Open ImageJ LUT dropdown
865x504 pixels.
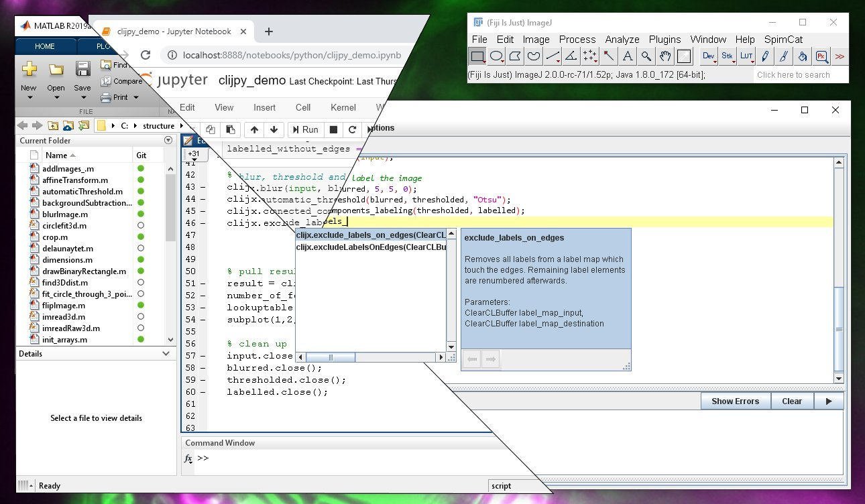click(747, 56)
